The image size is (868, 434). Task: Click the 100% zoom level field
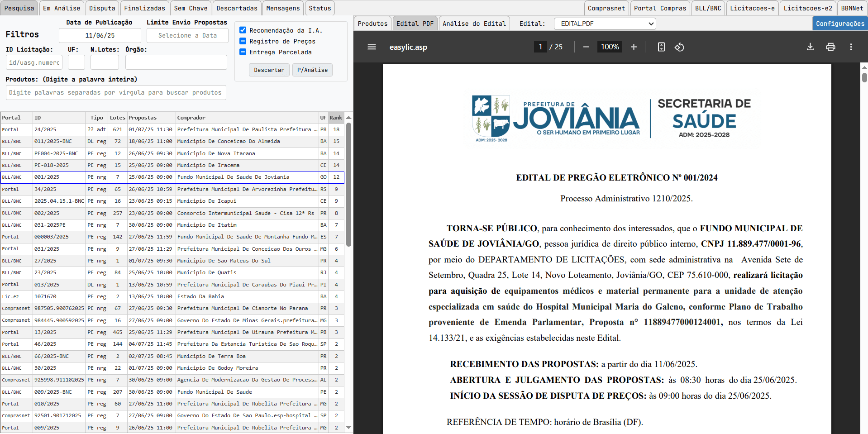click(610, 47)
